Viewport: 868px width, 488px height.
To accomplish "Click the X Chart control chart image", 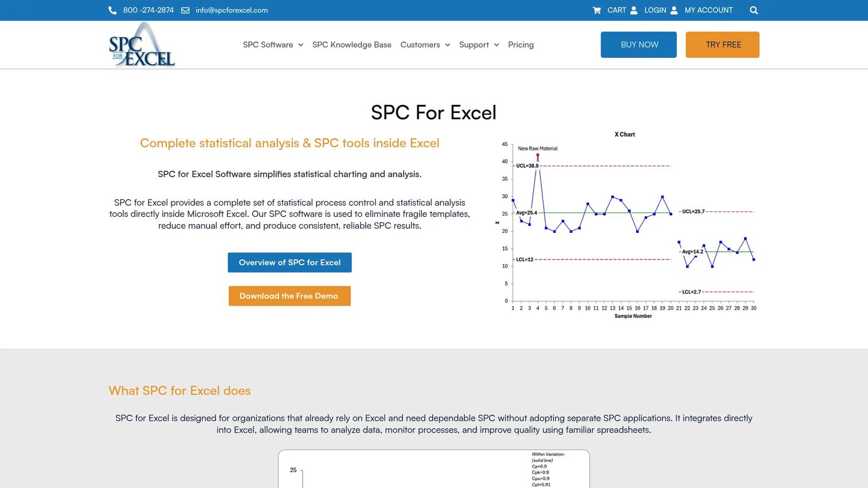I will (x=626, y=224).
